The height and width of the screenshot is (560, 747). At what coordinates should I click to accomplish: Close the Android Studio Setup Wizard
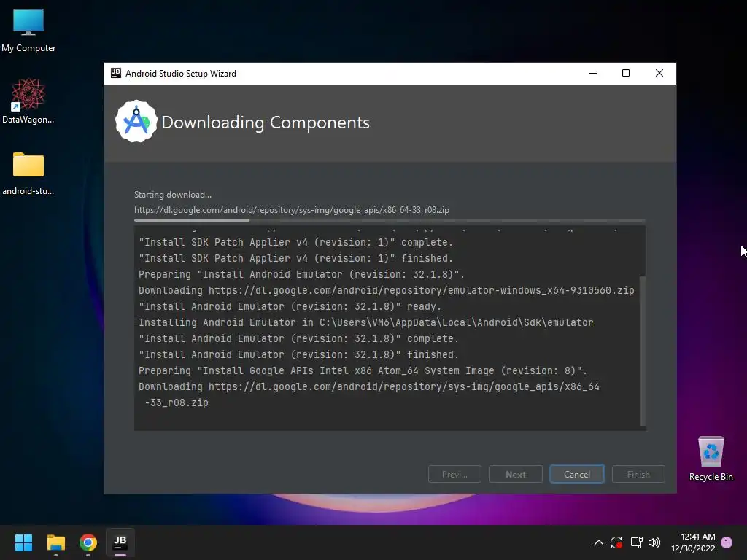coord(659,74)
